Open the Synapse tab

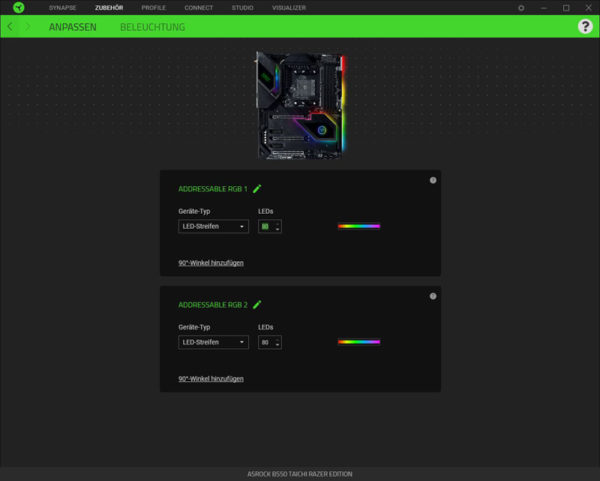(x=62, y=8)
